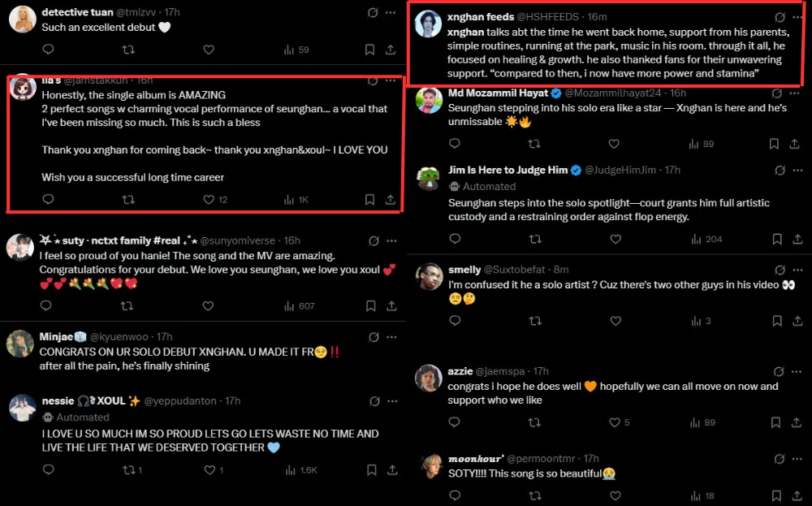
Task: Reply to smelly's confused tweet
Action: pos(455,322)
